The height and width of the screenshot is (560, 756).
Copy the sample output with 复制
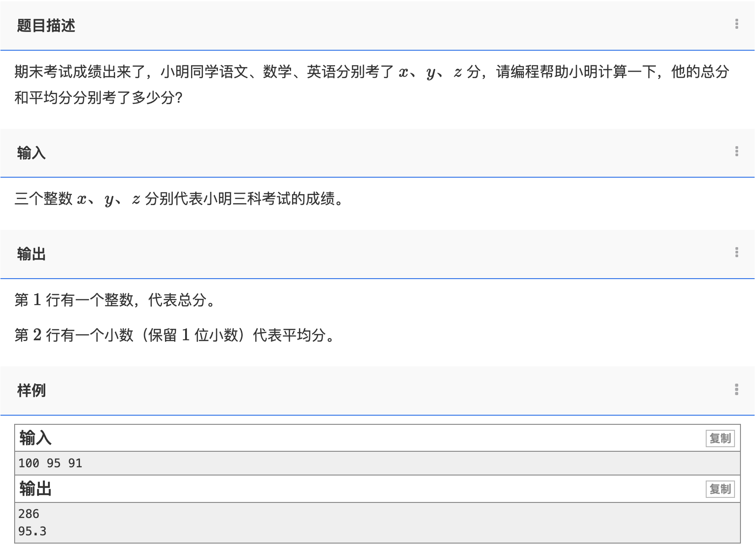pyautogui.click(x=720, y=489)
